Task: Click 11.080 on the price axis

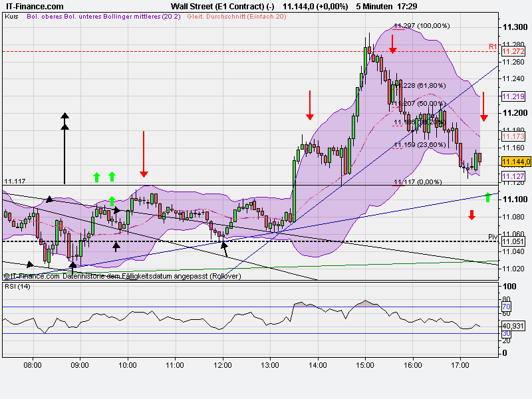Action: pos(513,217)
